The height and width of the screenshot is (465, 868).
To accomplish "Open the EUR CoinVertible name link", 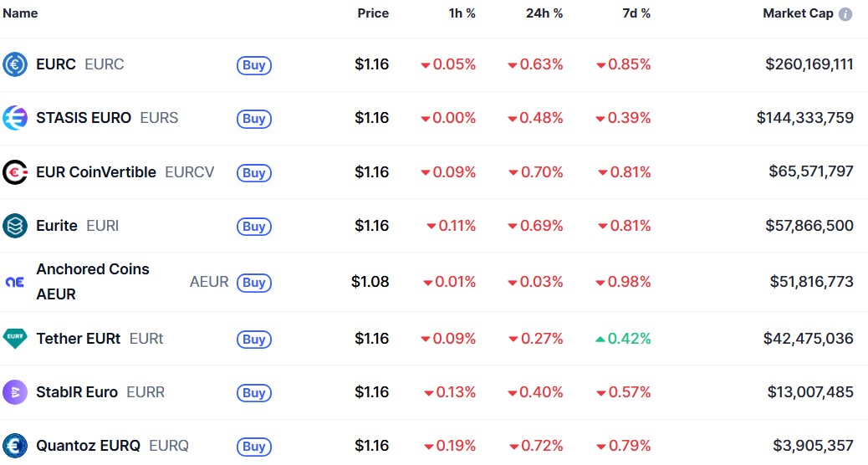I will click(96, 172).
